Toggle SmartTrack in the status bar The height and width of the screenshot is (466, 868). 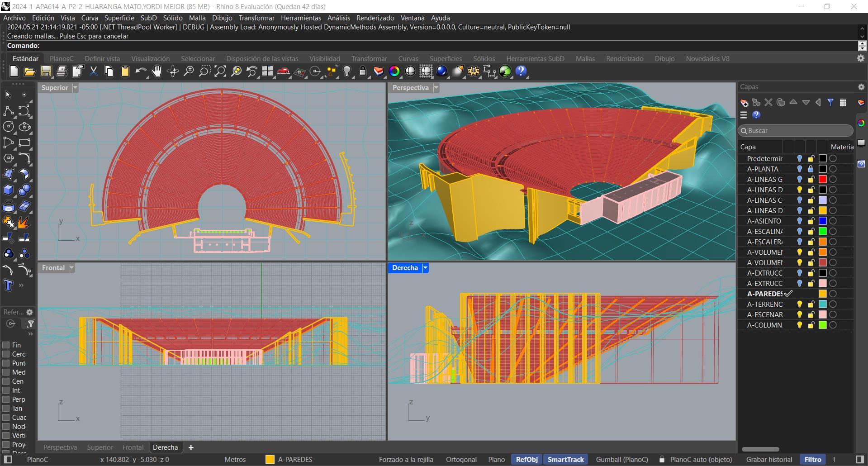tap(565, 460)
